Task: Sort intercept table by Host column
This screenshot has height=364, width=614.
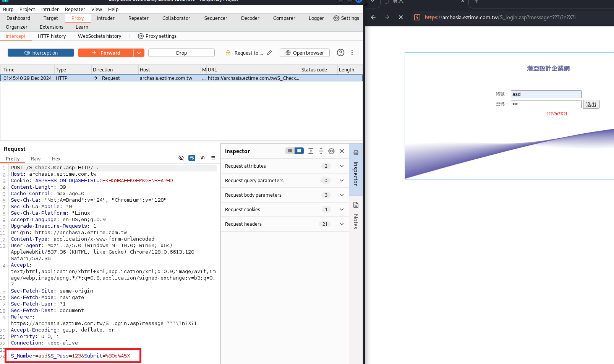Action: [170, 70]
